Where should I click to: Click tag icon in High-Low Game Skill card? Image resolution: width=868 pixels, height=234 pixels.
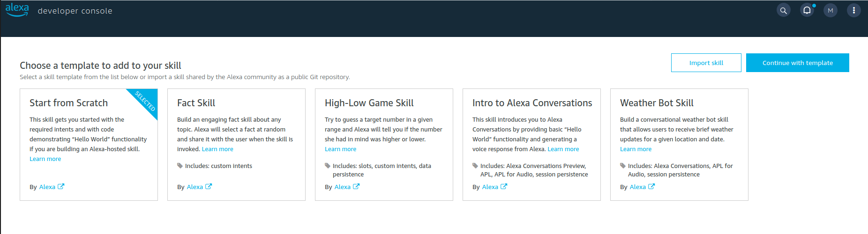coord(328,166)
